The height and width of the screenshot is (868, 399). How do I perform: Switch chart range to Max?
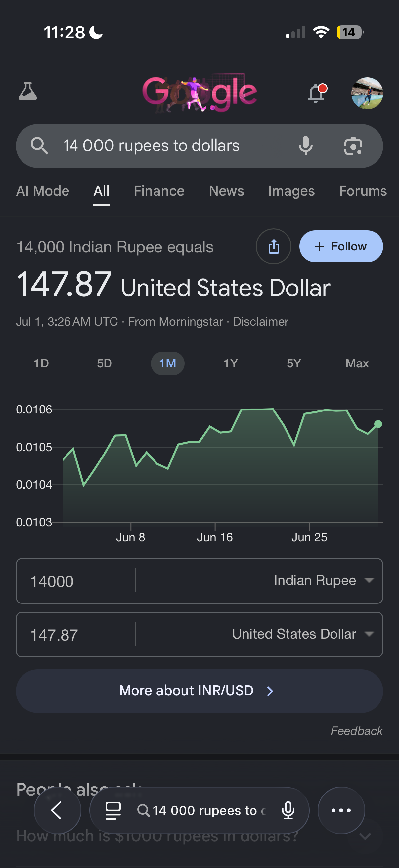[357, 363]
